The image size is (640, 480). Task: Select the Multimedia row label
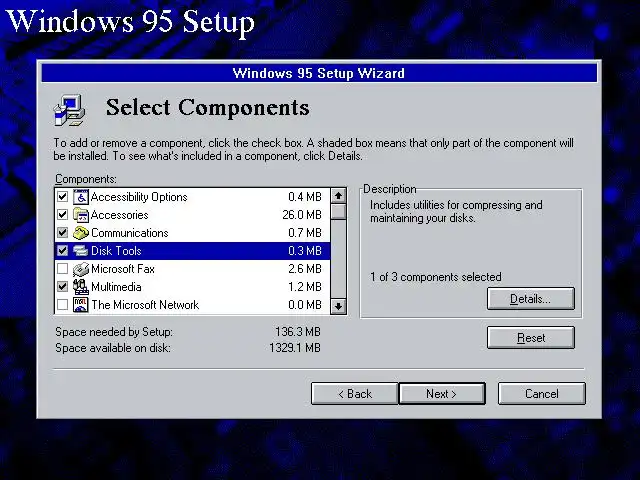pos(116,287)
